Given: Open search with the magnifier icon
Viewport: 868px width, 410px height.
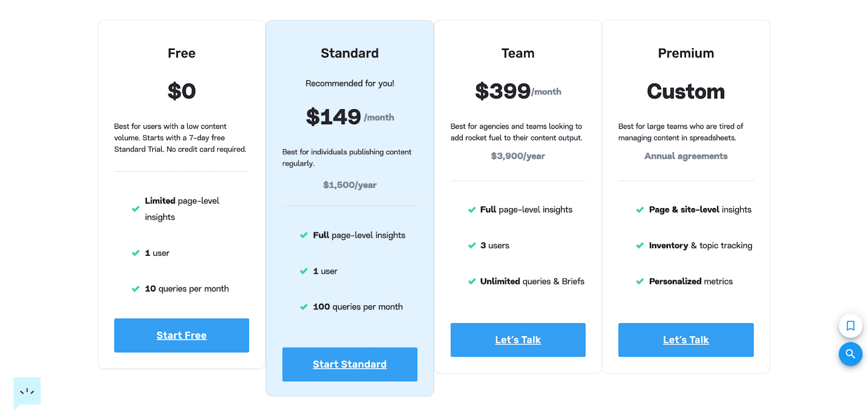Looking at the screenshot, I should (x=850, y=354).
